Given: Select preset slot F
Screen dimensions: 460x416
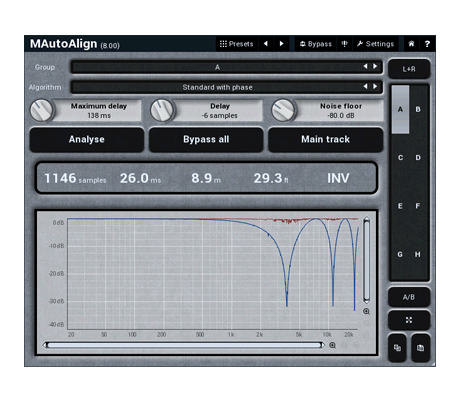Looking at the screenshot, I should pos(418,206).
